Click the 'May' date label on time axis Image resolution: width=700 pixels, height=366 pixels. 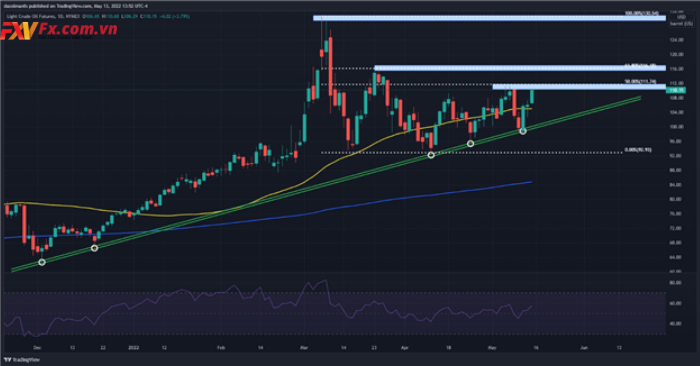pos(492,348)
